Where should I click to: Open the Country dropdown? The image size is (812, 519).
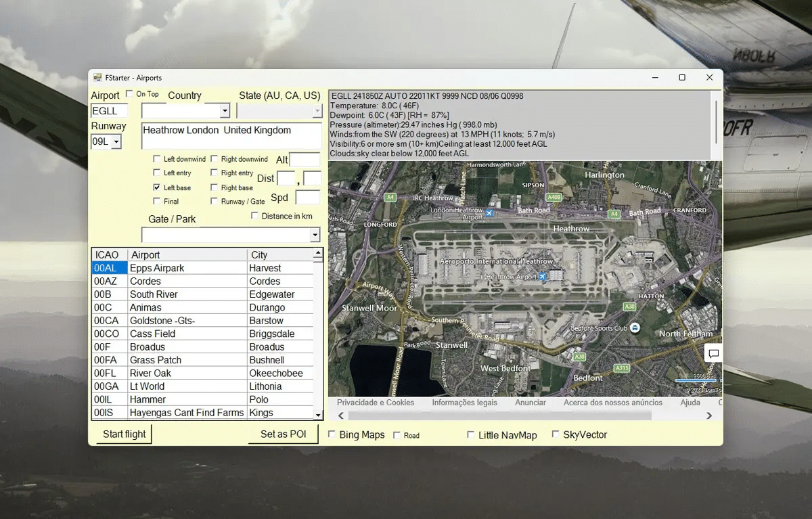click(x=225, y=111)
